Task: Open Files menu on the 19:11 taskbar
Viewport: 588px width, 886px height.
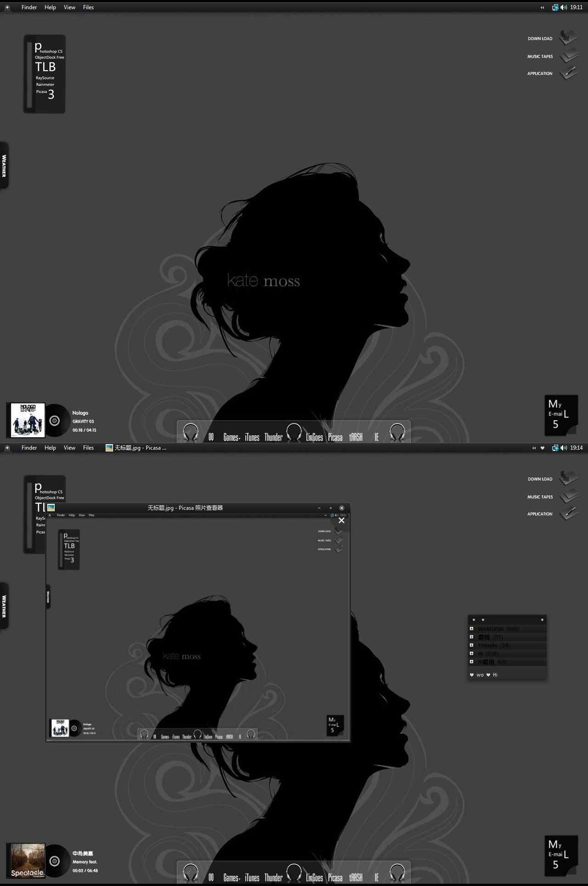Action: (88, 7)
